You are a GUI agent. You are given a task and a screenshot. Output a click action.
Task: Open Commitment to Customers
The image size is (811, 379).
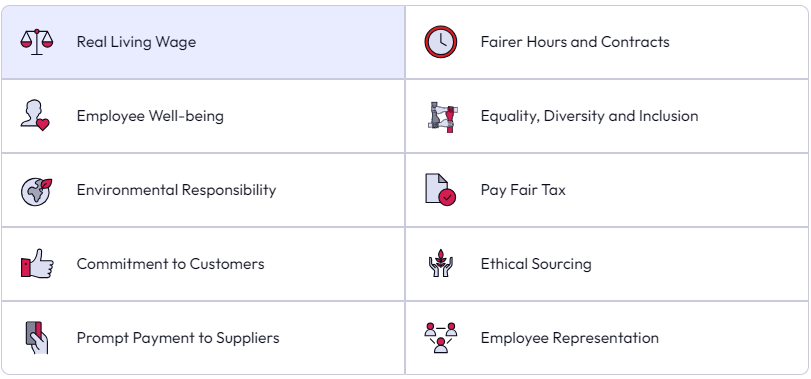tap(203, 264)
